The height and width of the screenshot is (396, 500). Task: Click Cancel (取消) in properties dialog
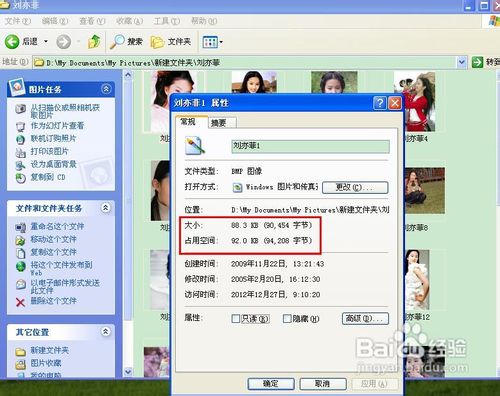323,384
